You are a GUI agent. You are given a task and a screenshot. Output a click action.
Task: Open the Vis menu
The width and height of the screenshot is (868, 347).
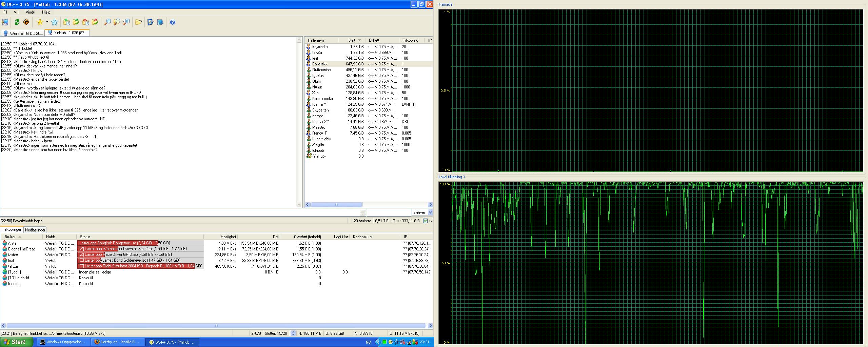pyautogui.click(x=16, y=12)
